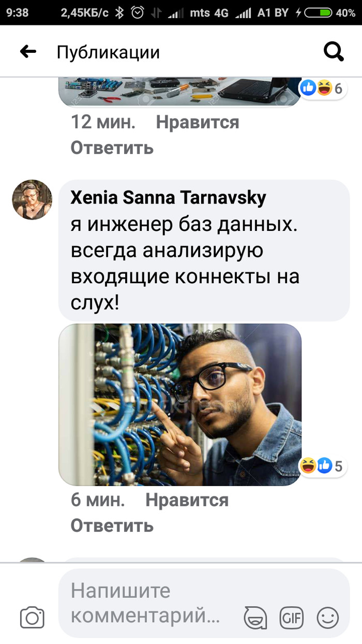The width and height of the screenshot is (362, 644).
Task: Like the comment posted 6 мин. ago
Action: coord(187,500)
